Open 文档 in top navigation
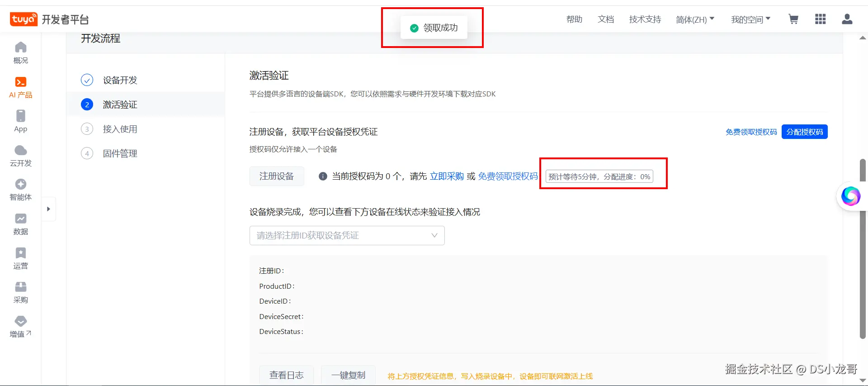This screenshot has height=386, width=868. (606, 19)
